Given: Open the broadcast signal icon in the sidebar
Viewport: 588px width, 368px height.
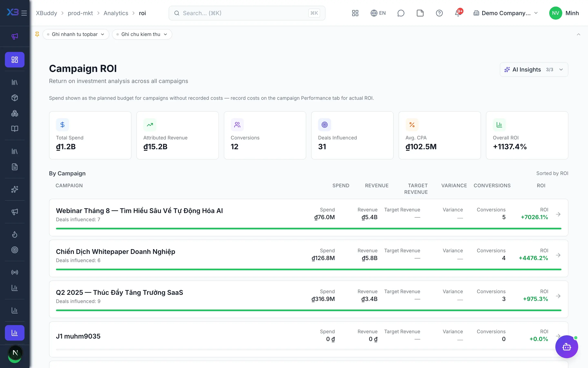Looking at the screenshot, I should tap(14, 272).
